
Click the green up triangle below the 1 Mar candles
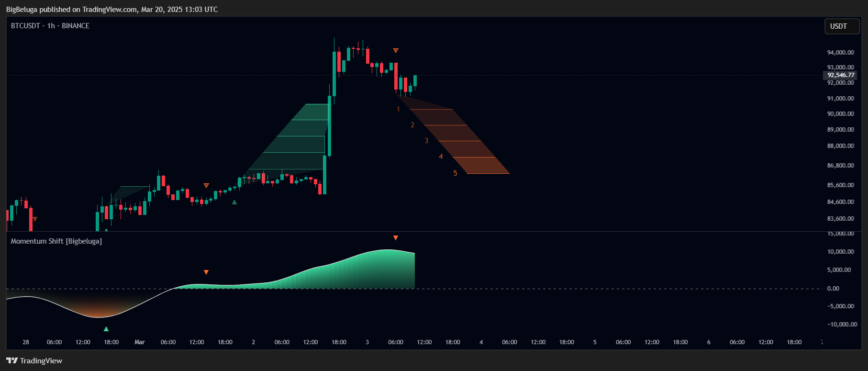click(x=234, y=202)
